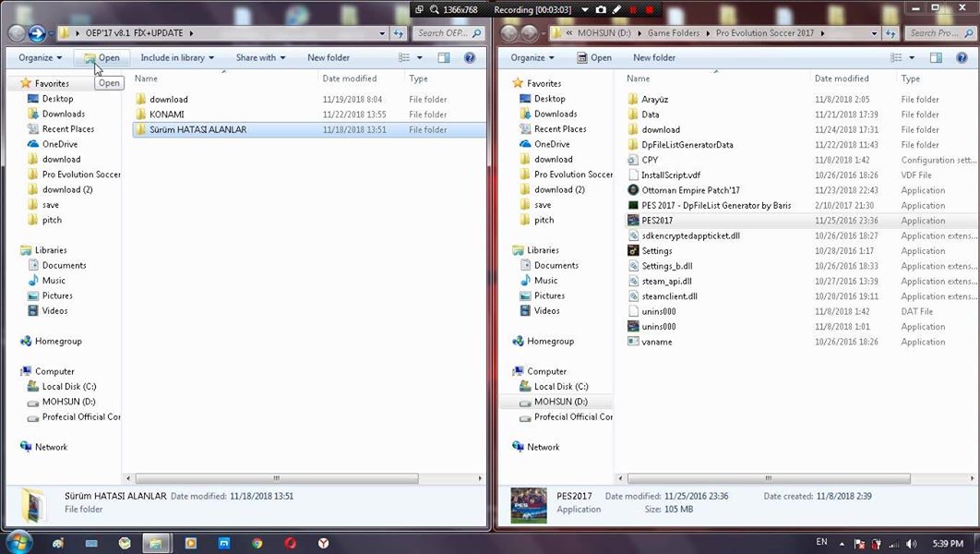Open Opera browser from the taskbar

tap(290, 543)
